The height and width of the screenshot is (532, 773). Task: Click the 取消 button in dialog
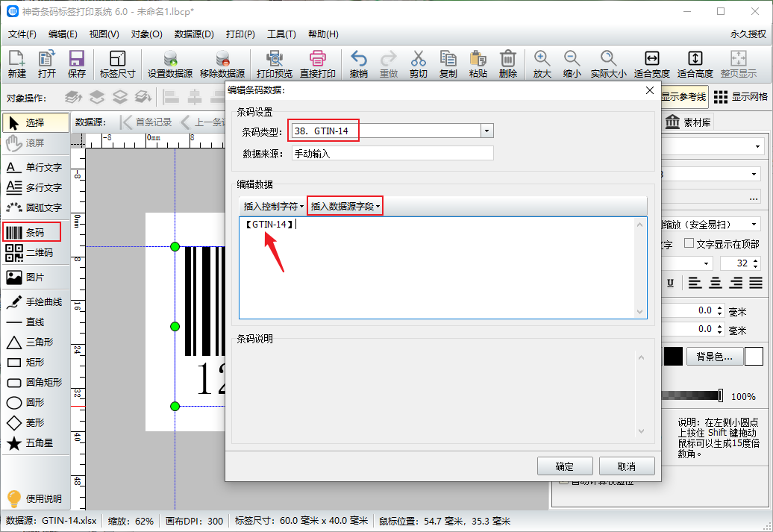(627, 466)
